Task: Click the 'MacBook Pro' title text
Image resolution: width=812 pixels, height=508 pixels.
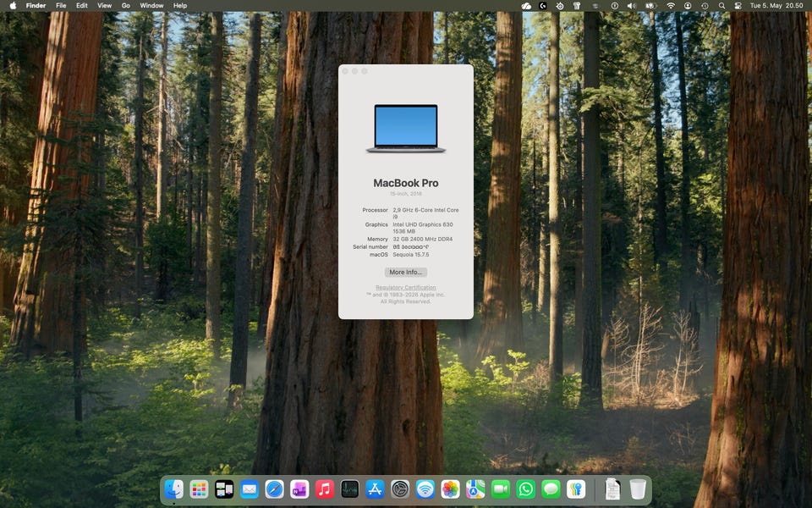Action: [406, 183]
